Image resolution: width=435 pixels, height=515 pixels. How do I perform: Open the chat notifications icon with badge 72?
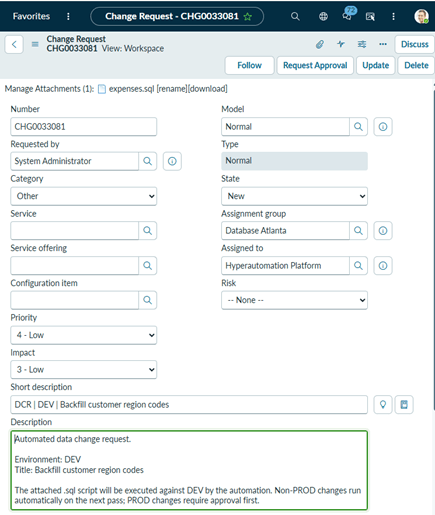(348, 15)
